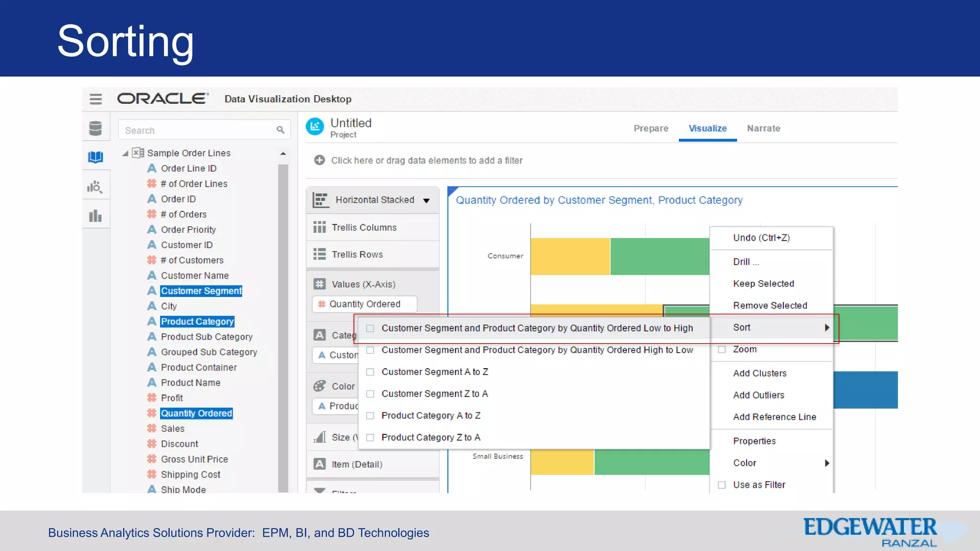Select the yellow Consumer bar segment
Image resolution: width=980 pixels, height=551 pixels.
point(570,256)
